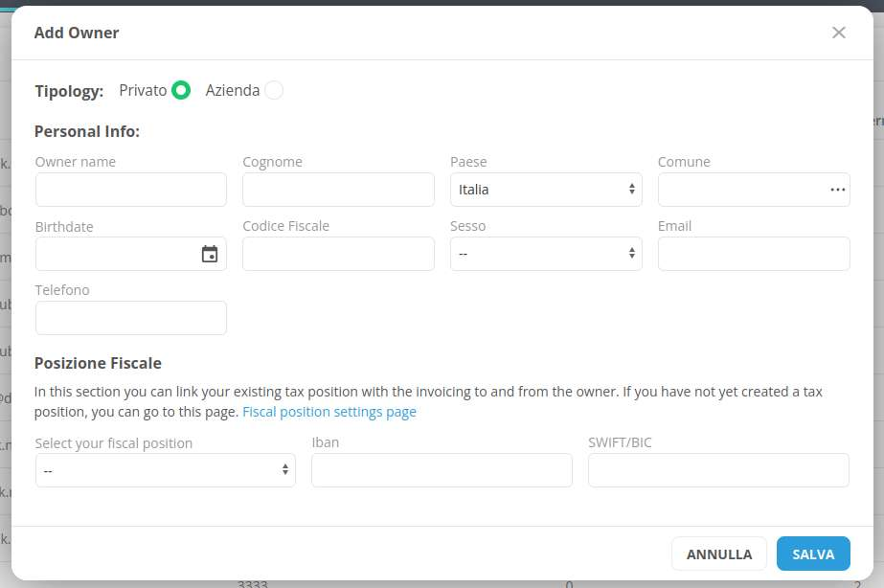884x588 pixels.
Task: Click the Codice Fiscale input box
Action: [x=338, y=254]
